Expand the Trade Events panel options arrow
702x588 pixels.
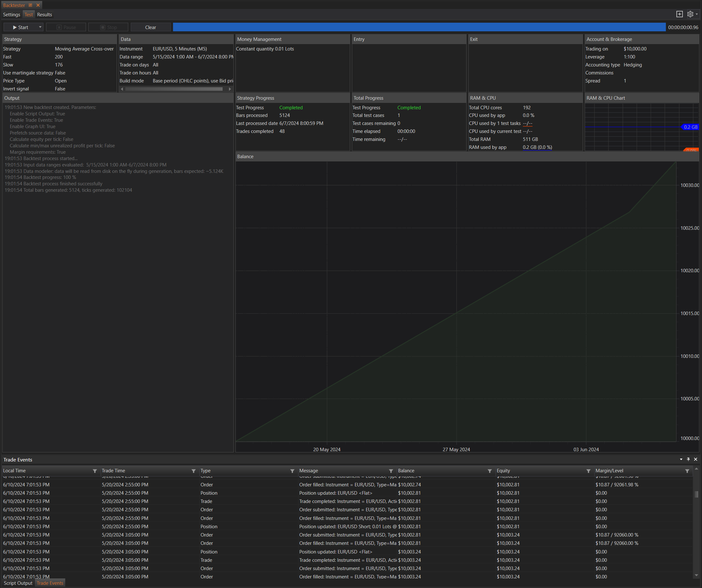pyautogui.click(x=681, y=460)
